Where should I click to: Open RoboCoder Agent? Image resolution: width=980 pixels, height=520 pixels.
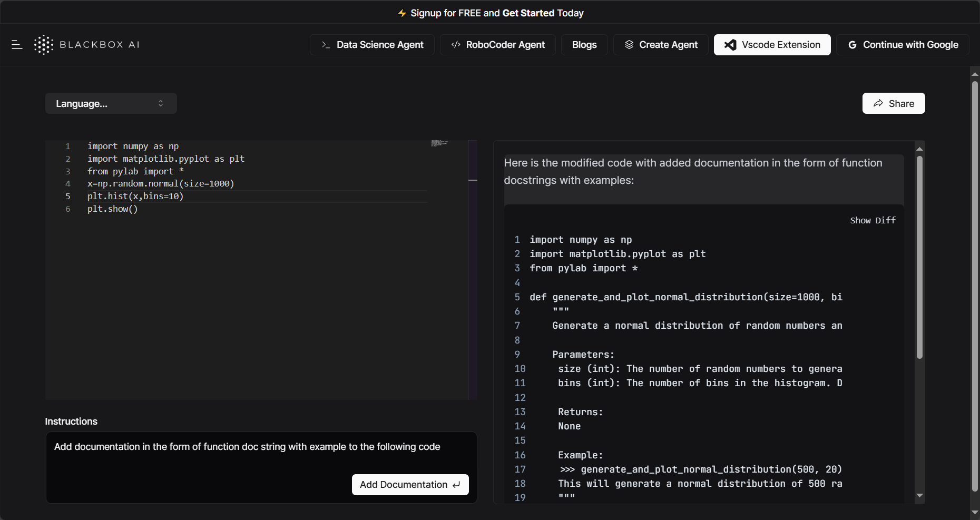point(497,45)
